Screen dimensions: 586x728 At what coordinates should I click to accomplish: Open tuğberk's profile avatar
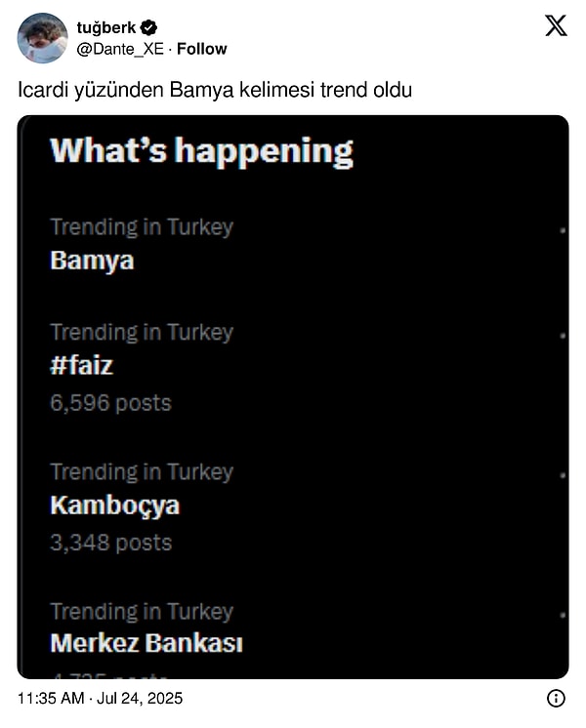click(42, 37)
